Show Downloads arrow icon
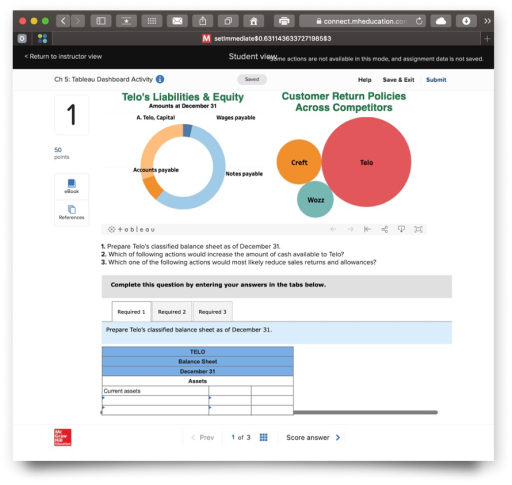Screen dimensions: 512x485 click(x=466, y=21)
